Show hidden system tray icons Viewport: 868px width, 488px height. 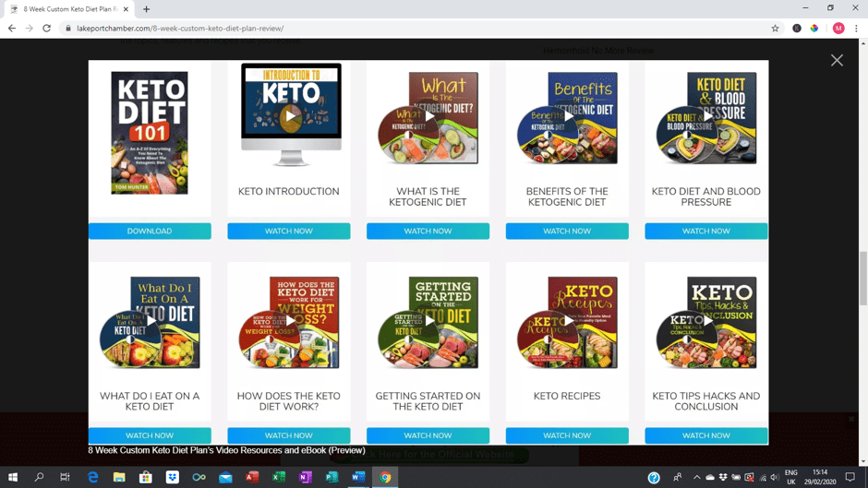tap(696, 478)
